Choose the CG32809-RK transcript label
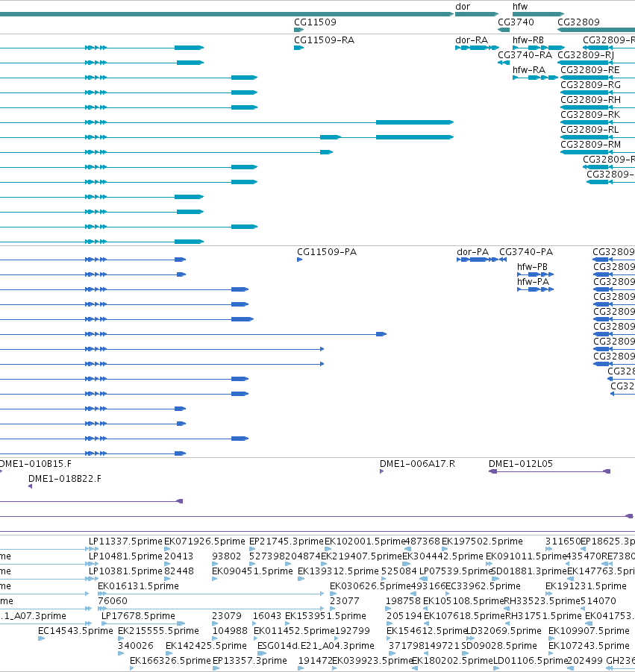 click(x=590, y=115)
